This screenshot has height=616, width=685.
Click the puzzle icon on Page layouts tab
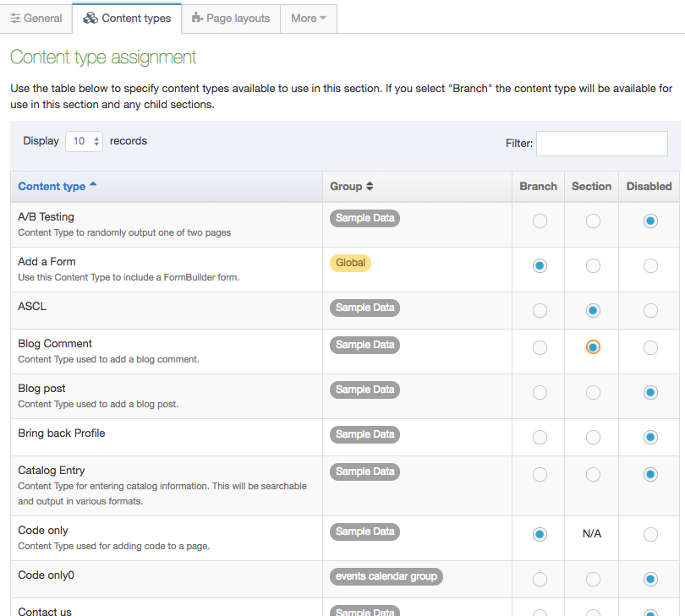(x=197, y=18)
